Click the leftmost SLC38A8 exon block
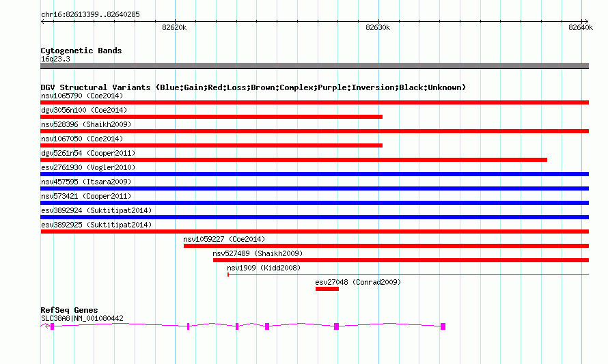 [53, 327]
